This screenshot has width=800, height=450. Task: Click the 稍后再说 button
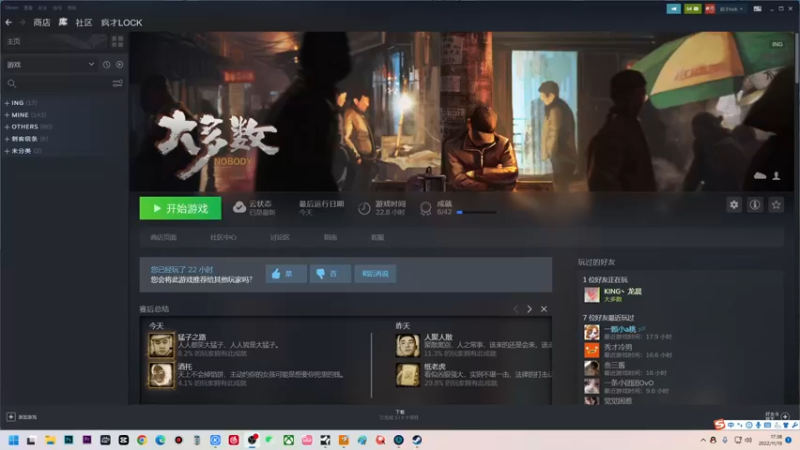(375, 274)
